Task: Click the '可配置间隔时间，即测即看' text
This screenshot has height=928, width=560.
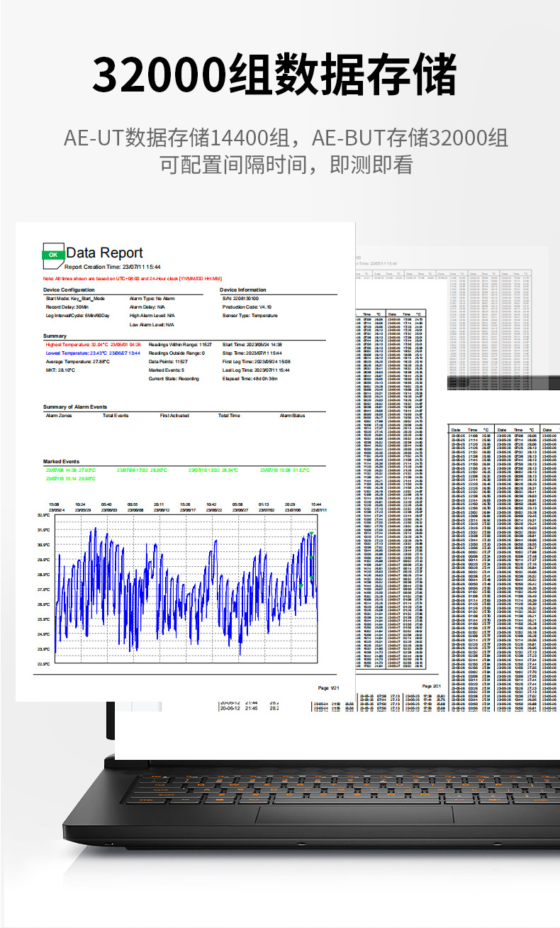Action: pos(286,165)
